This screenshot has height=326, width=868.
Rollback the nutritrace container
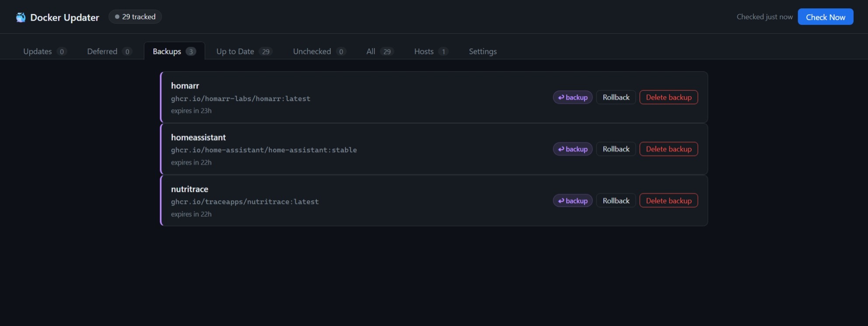pyautogui.click(x=616, y=201)
